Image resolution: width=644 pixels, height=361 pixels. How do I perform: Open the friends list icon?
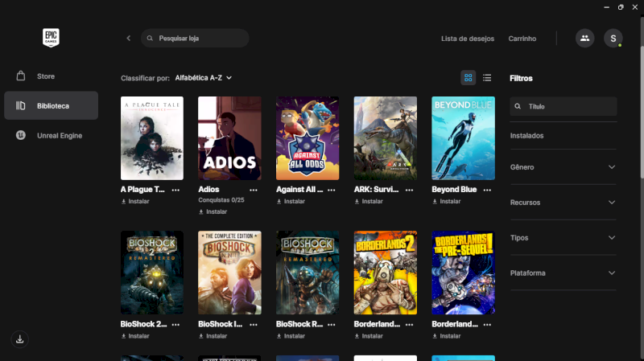point(585,38)
